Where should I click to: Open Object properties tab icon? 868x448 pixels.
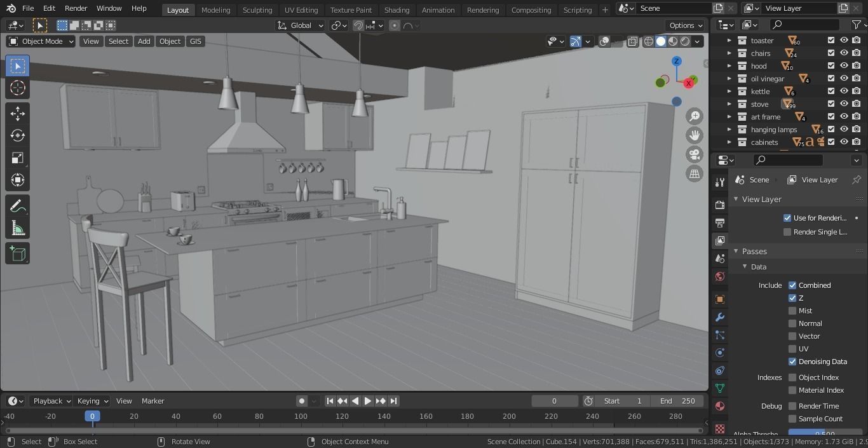(720, 299)
